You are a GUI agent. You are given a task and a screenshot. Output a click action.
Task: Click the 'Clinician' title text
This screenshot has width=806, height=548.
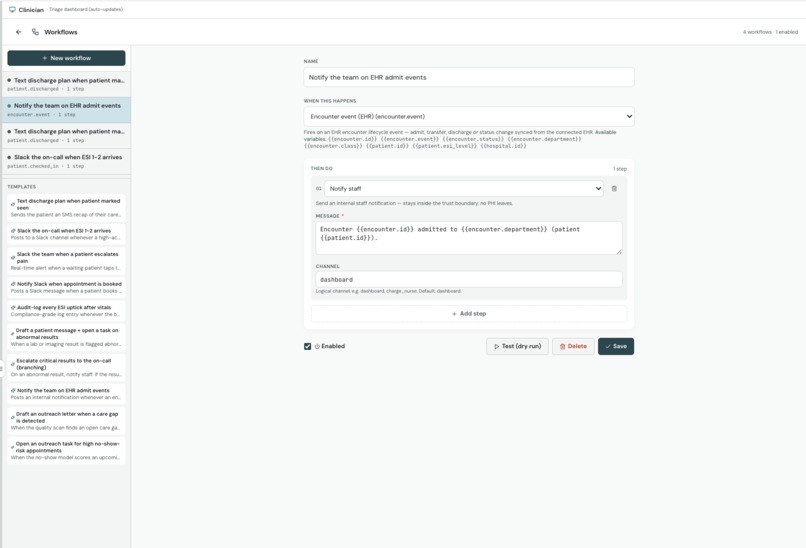point(31,10)
